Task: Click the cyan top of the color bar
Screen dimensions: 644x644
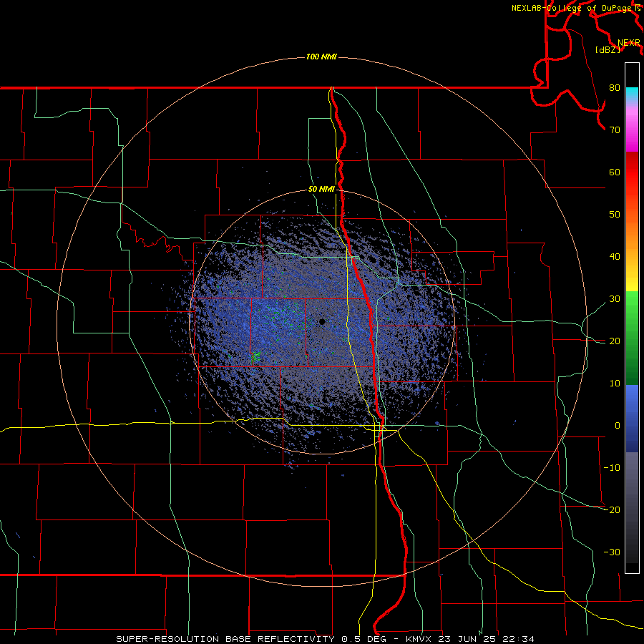Action: [632, 94]
